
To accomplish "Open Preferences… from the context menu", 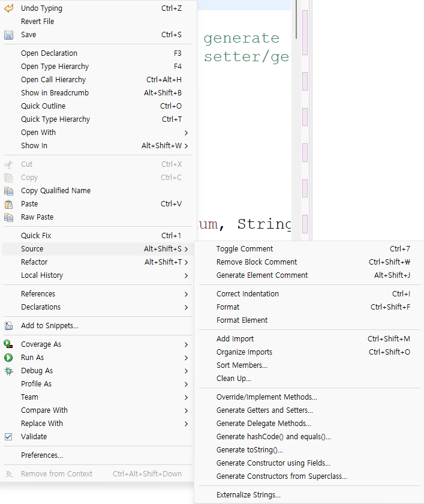I will point(98,455).
